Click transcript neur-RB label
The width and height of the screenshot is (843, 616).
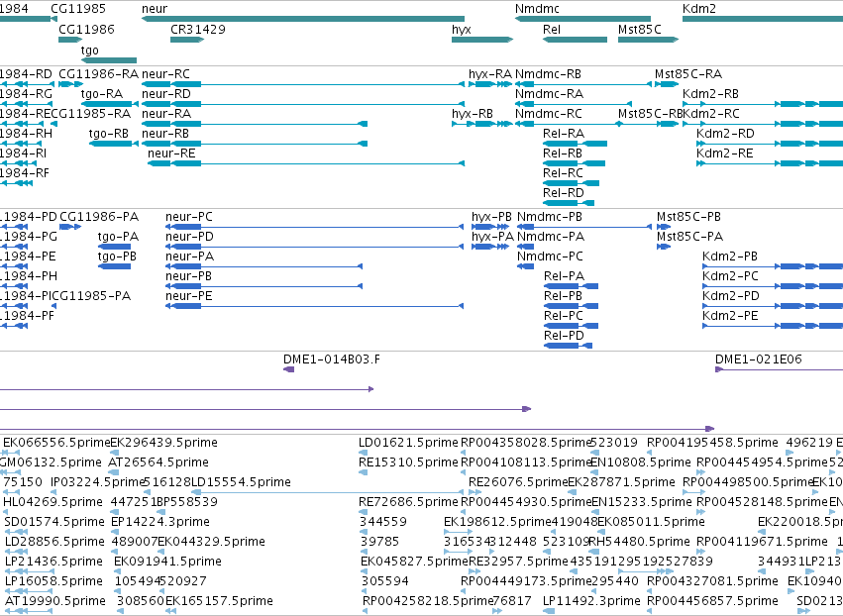pyautogui.click(x=165, y=134)
